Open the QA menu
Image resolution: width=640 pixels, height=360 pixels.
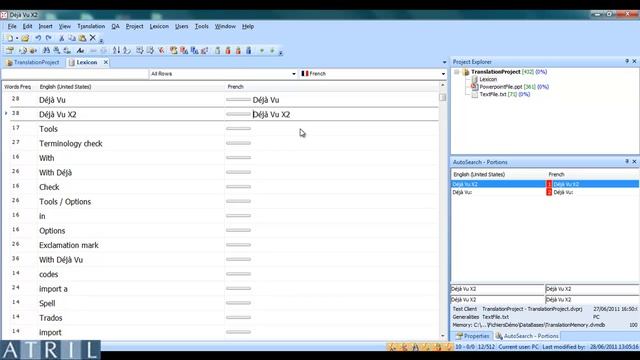(116, 26)
